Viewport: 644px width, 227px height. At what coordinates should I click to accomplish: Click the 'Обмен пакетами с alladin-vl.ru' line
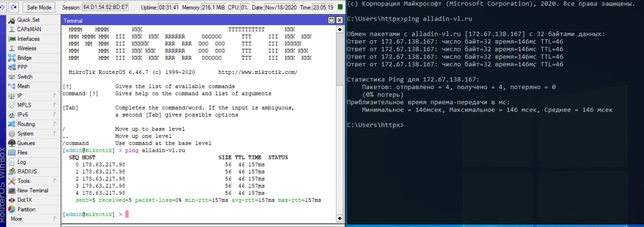pos(476,34)
